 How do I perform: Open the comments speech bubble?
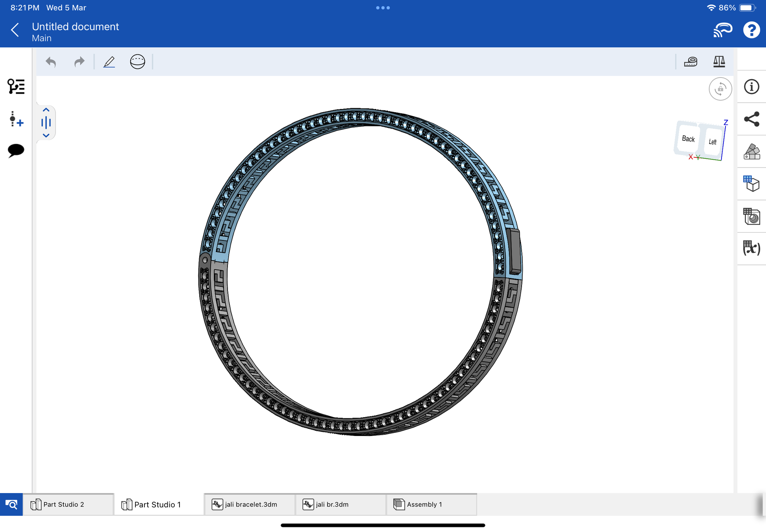(16, 150)
